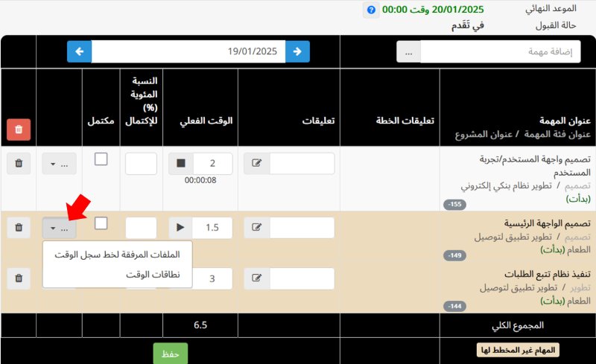Tick مكتمل checkbox for تصميم الواجهة الرئيسية
Image resolution: width=596 pixels, height=364 pixels.
point(101,223)
